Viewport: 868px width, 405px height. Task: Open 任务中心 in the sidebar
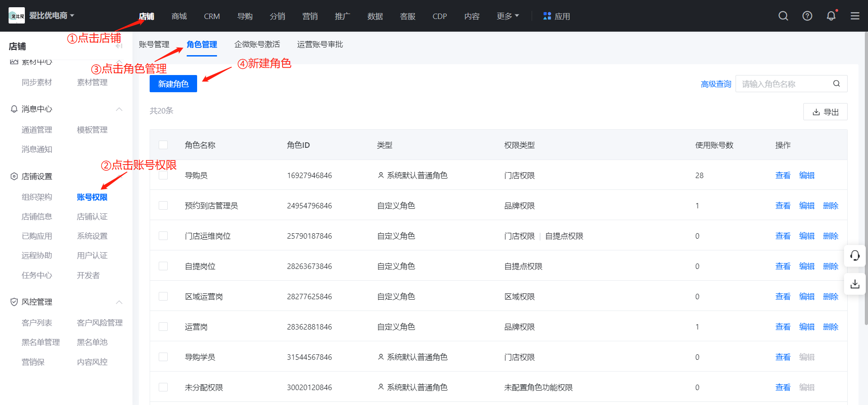(x=37, y=275)
